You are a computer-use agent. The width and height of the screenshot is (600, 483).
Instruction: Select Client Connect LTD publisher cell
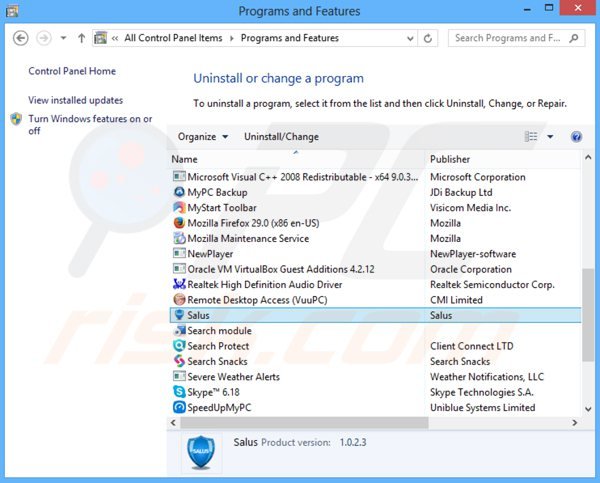click(471, 346)
